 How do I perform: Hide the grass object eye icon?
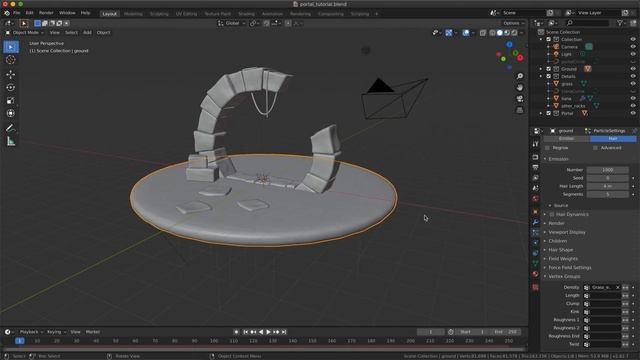point(633,84)
